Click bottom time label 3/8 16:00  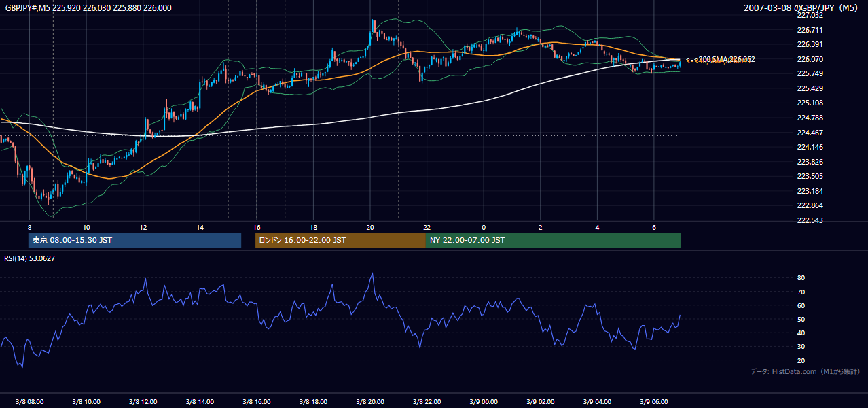(257, 402)
